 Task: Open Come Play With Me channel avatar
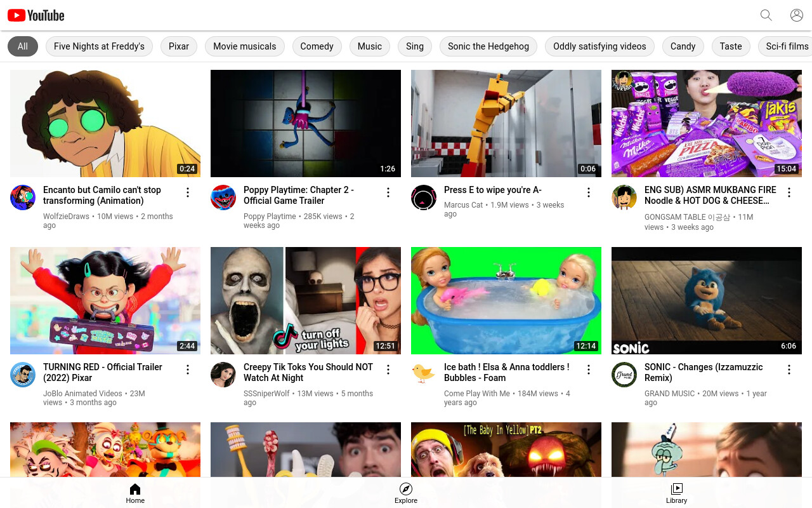coord(424,375)
